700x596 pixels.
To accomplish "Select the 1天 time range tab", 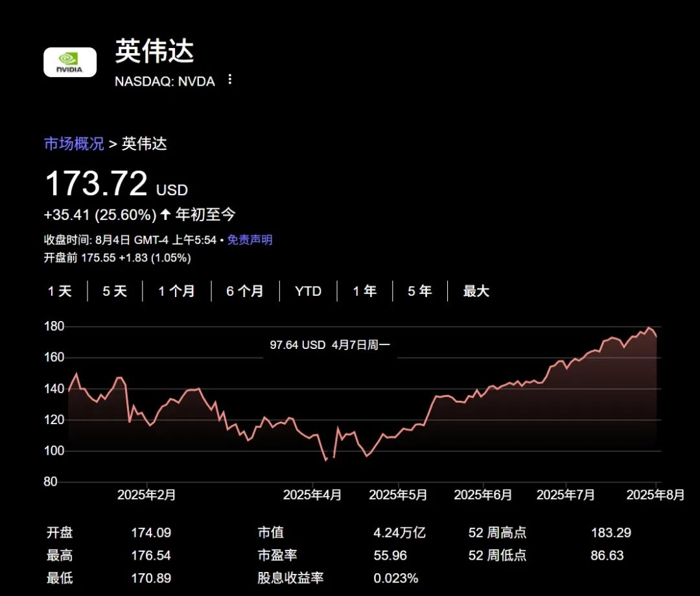I will coord(60,292).
